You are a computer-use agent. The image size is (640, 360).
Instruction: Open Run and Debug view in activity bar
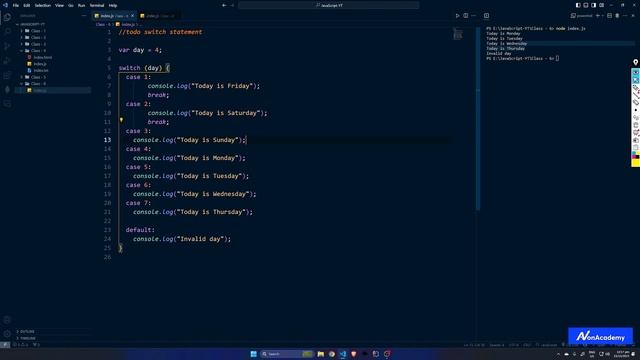[7, 61]
